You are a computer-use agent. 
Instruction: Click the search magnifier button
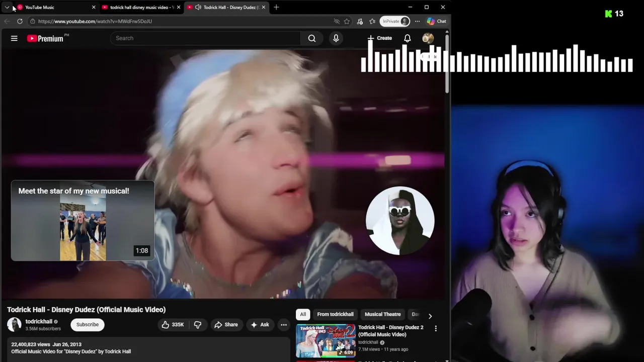pos(312,38)
